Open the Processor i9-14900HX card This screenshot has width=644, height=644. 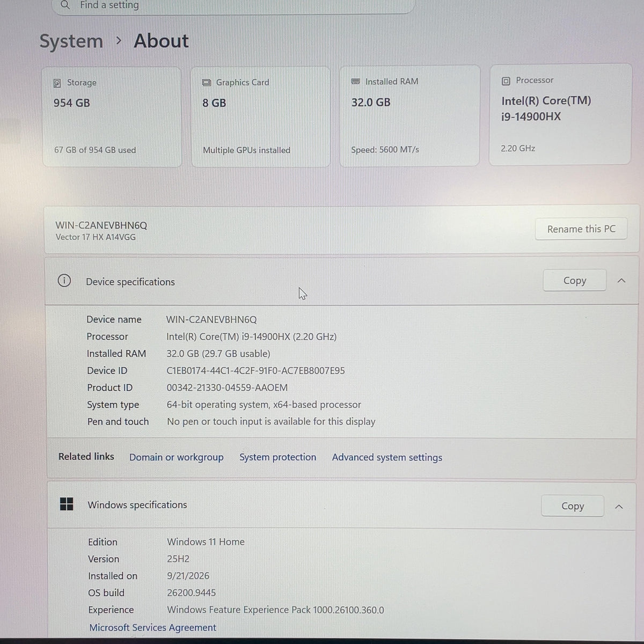tap(560, 114)
